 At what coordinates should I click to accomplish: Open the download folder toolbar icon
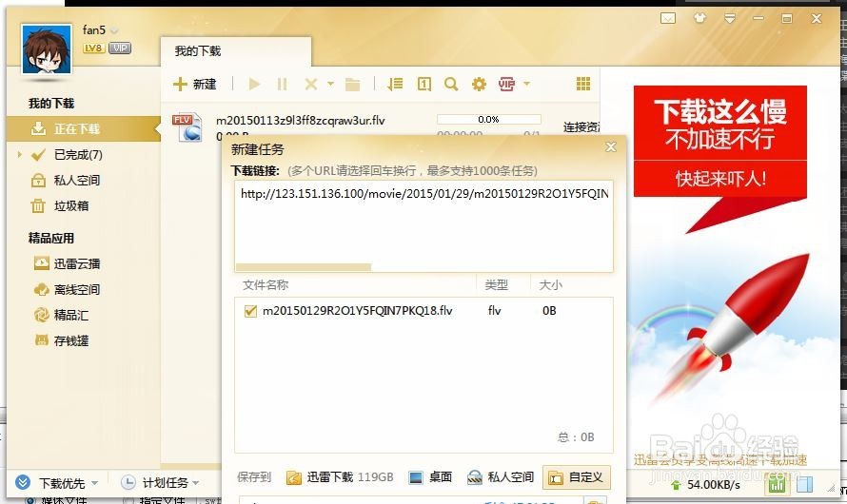353,85
